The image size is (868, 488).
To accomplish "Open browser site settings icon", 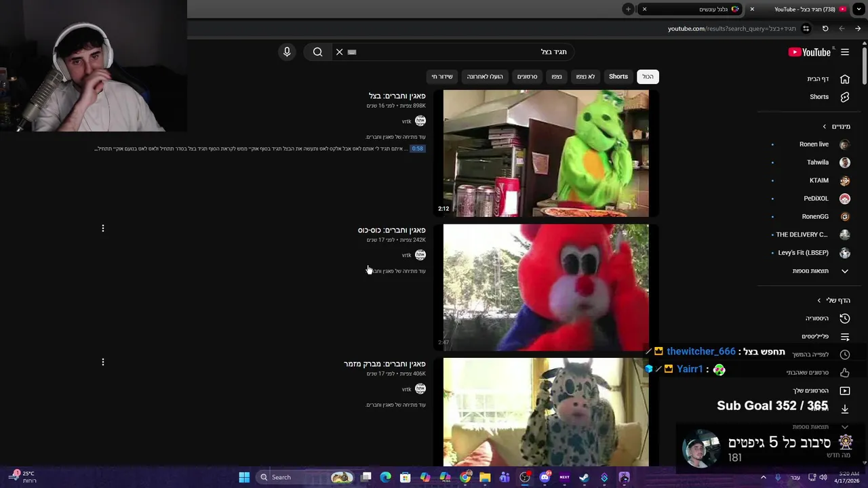I will pyautogui.click(x=806, y=28).
